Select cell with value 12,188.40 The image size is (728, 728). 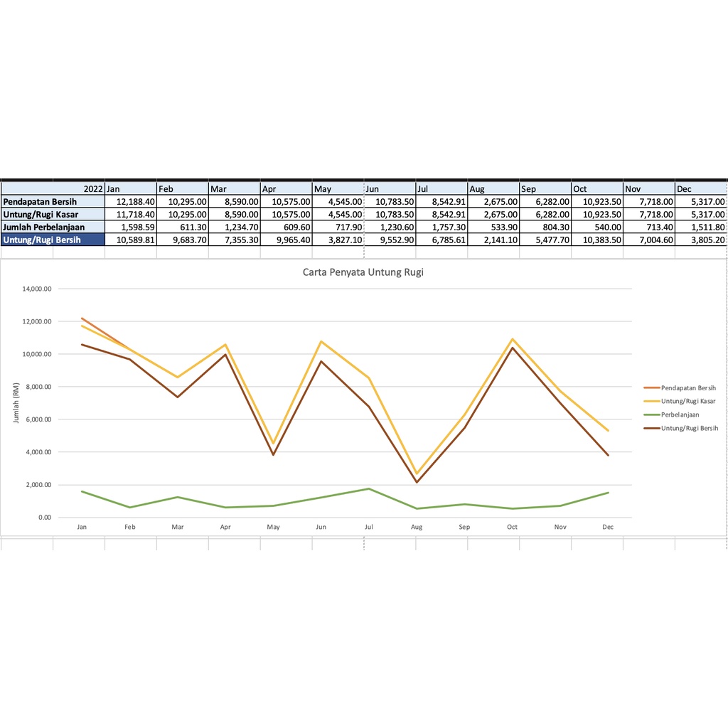point(131,202)
